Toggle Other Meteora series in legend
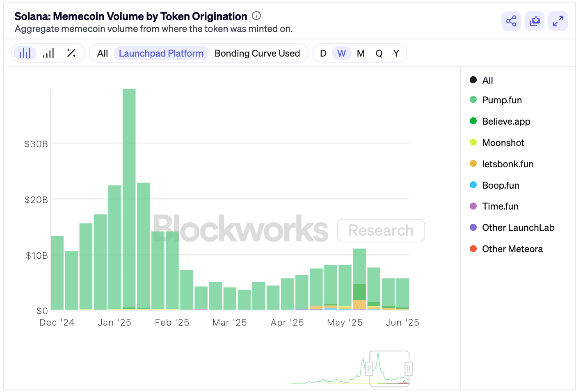Viewport: 576px width, 392px height. click(x=506, y=249)
